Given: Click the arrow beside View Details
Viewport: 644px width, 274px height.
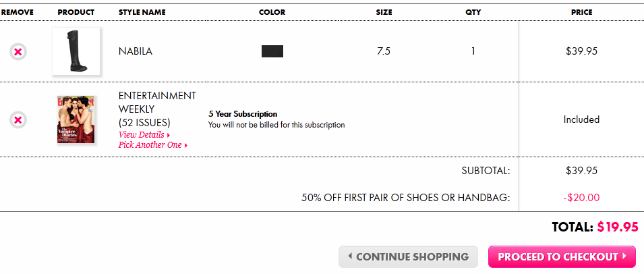Looking at the screenshot, I should click(169, 135).
